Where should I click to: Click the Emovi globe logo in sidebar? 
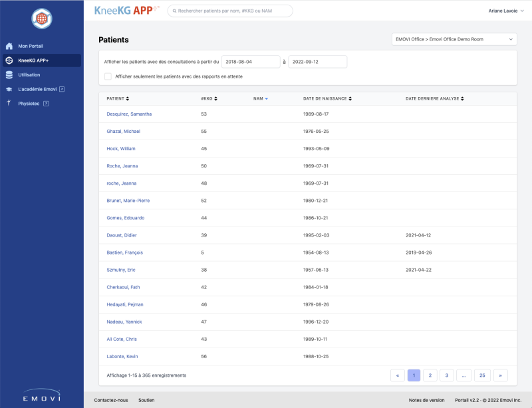tap(42, 19)
